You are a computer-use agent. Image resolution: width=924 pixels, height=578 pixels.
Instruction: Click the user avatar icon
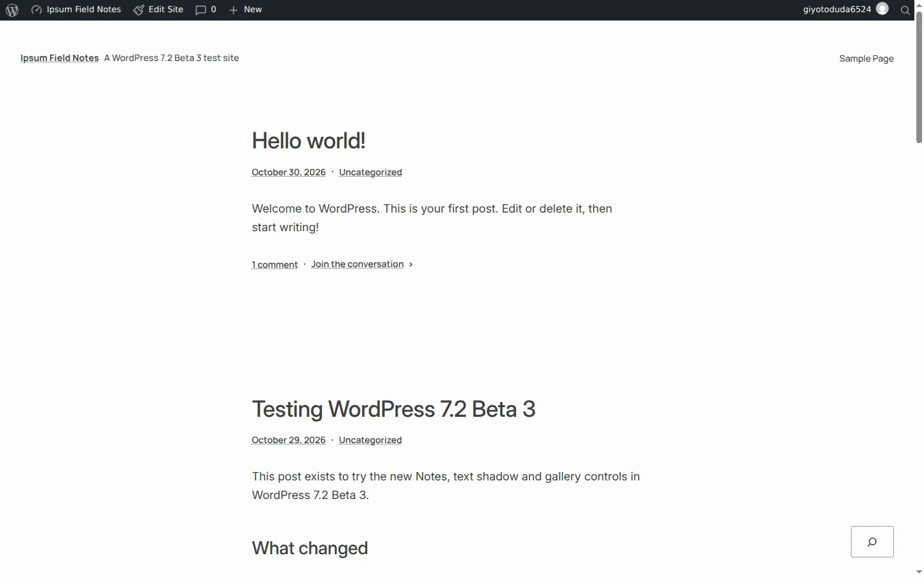tap(883, 9)
